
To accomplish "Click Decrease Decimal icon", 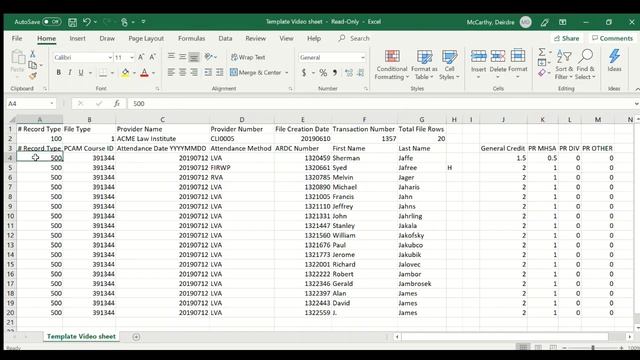I will (360, 73).
